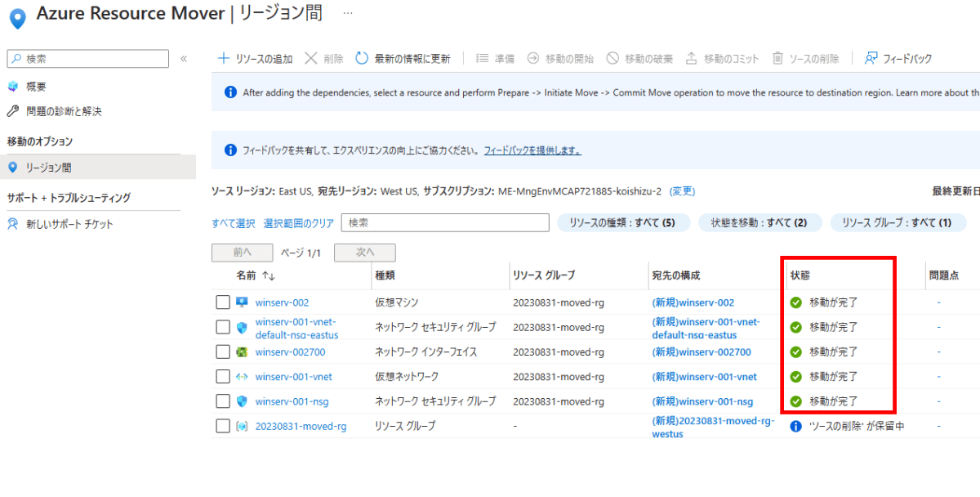This screenshot has height=497, width=980.
Task: Click the shield icon for winserv-001-vnet-default-nsg-eastus
Action: click(x=242, y=328)
